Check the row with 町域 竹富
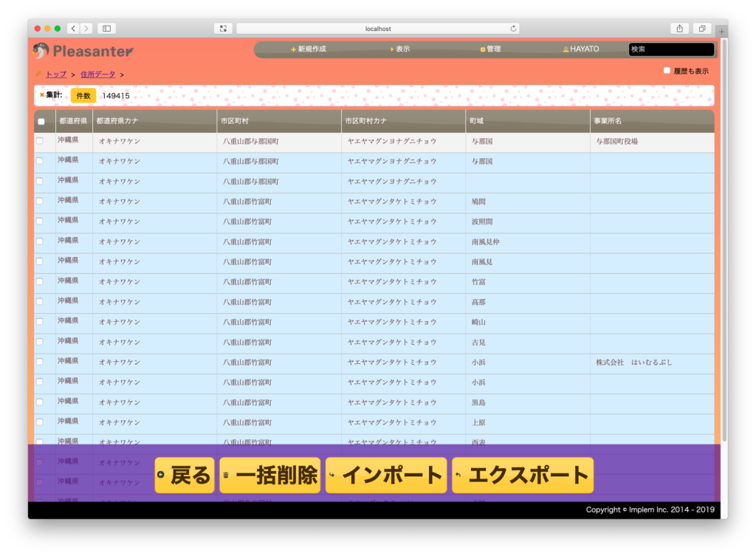This screenshot has width=756, height=556. [40, 281]
